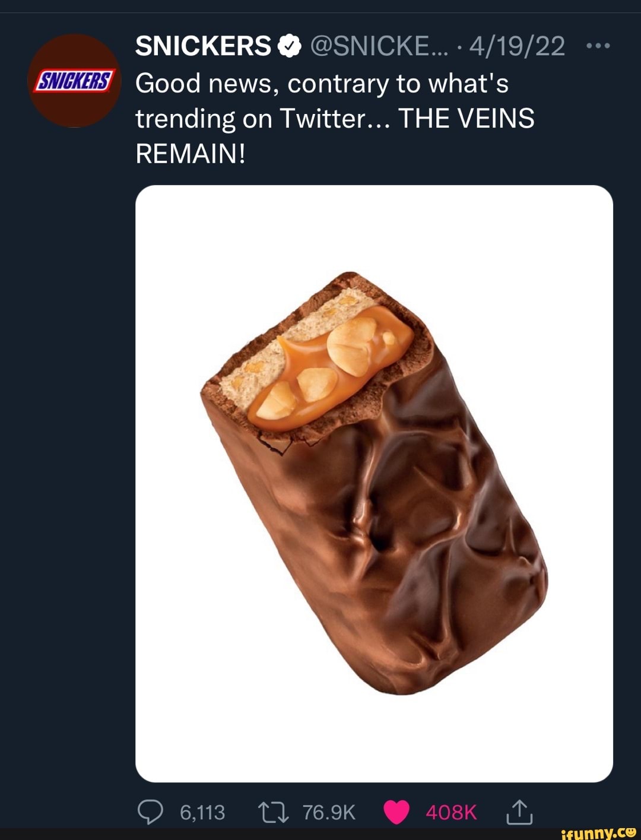Viewport: 641px width, 840px height.
Task: View the 408K likes count
Action: tap(451, 812)
